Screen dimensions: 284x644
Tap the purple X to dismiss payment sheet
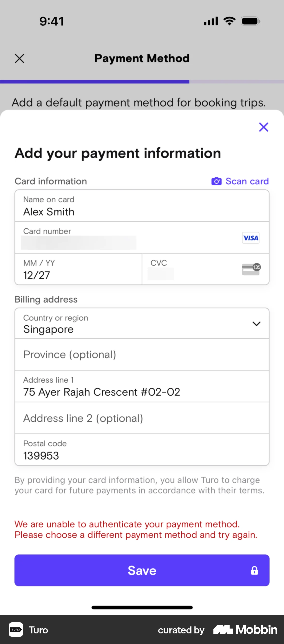(x=264, y=127)
